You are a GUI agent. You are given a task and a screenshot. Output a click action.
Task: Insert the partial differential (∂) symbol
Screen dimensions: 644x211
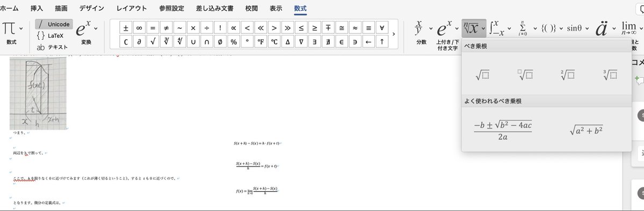pyautogui.click(x=139, y=41)
